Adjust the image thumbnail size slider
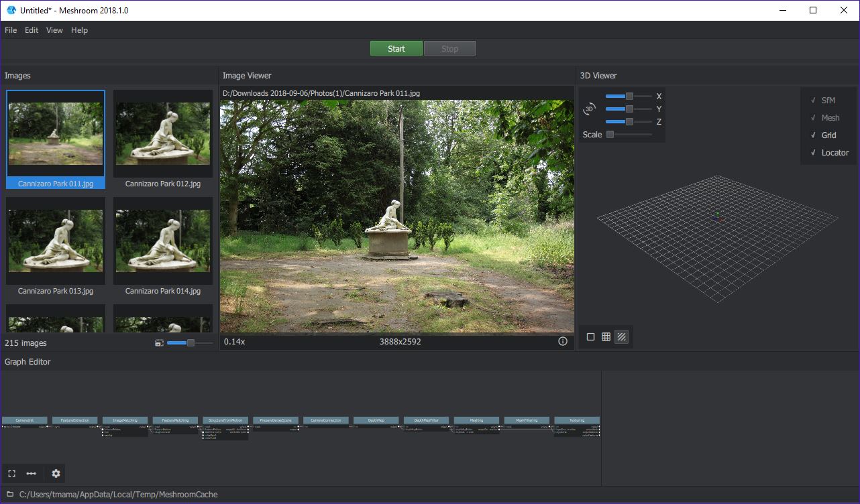The width and height of the screenshot is (860, 504). (x=190, y=343)
